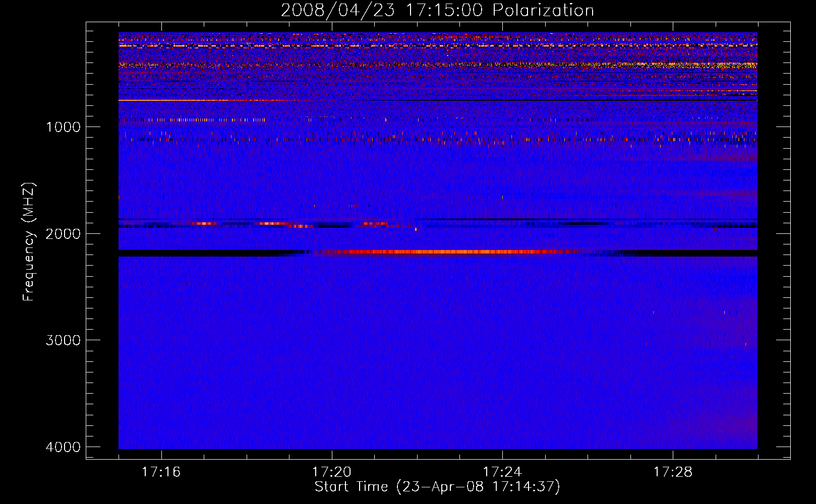Select the 4000 frequency tick label
The image size is (816, 504).
click(63, 447)
